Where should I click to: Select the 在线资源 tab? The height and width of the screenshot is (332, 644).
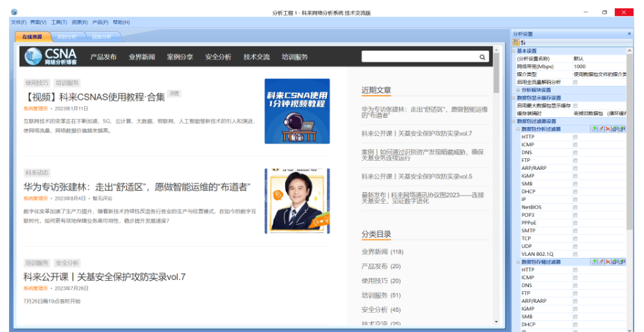[x=33, y=37]
